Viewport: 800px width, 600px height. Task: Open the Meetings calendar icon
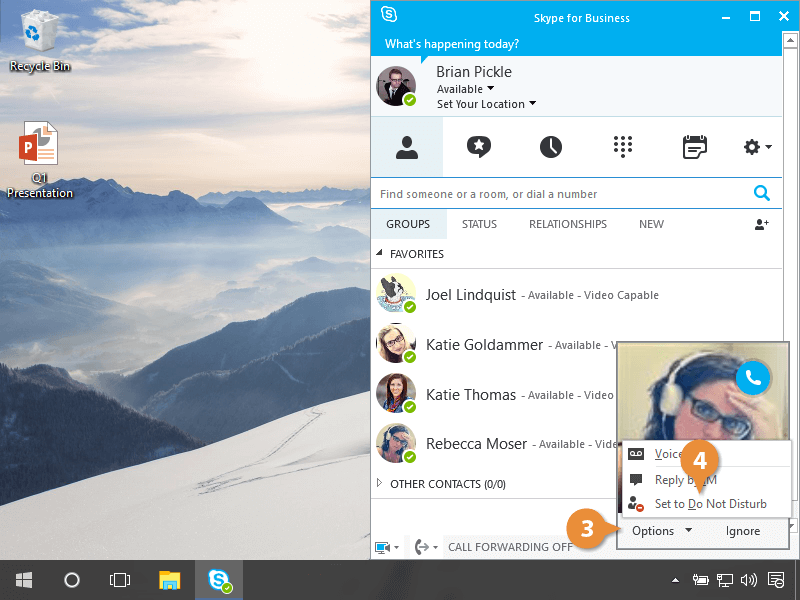click(694, 147)
